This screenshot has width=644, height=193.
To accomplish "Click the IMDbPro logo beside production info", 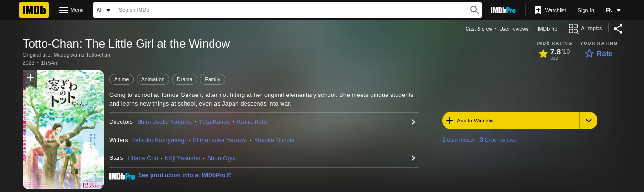I will pos(122,176).
